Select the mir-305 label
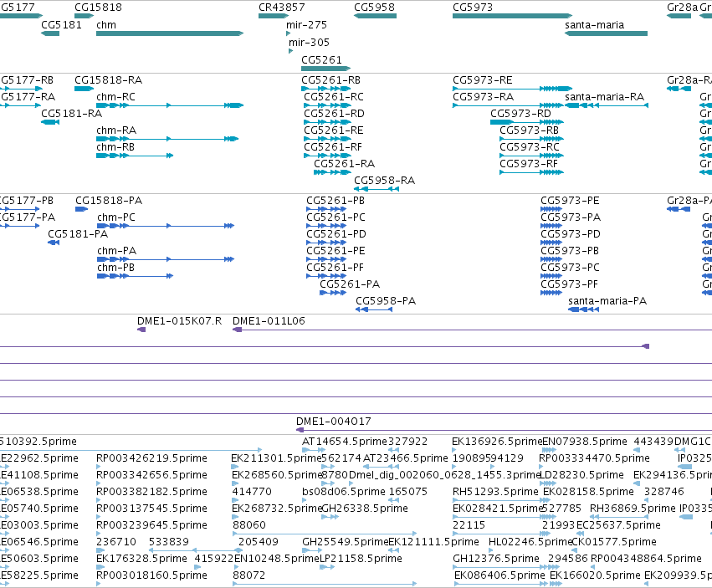The height and width of the screenshot is (588, 712). 309,43
